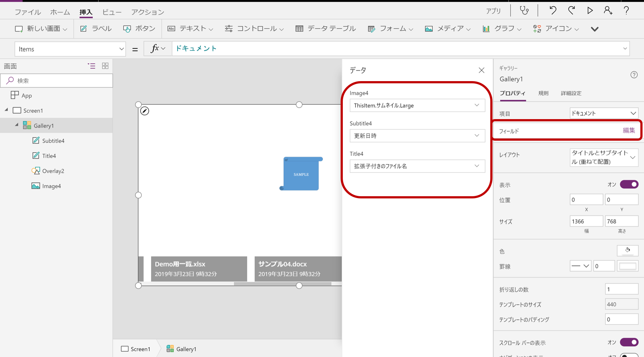Click the 幅 size input field
This screenshot has height=357, width=644.
click(x=586, y=221)
